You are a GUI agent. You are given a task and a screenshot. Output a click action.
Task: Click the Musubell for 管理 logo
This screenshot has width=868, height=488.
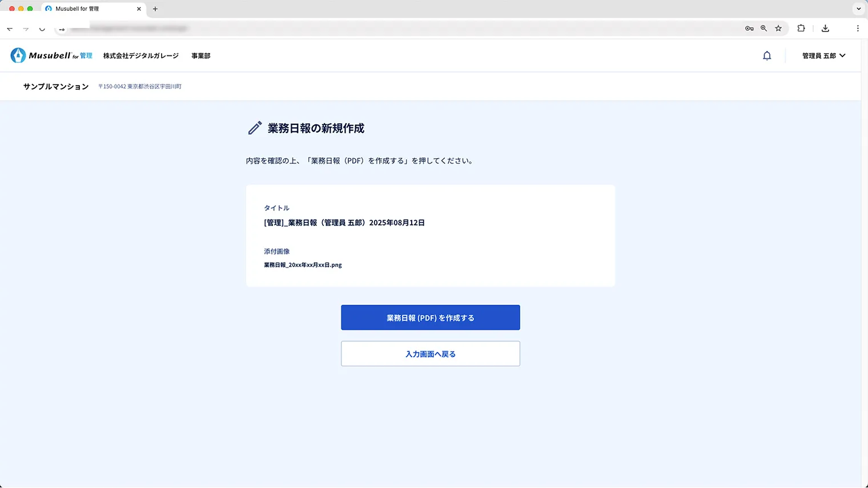coord(51,55)
